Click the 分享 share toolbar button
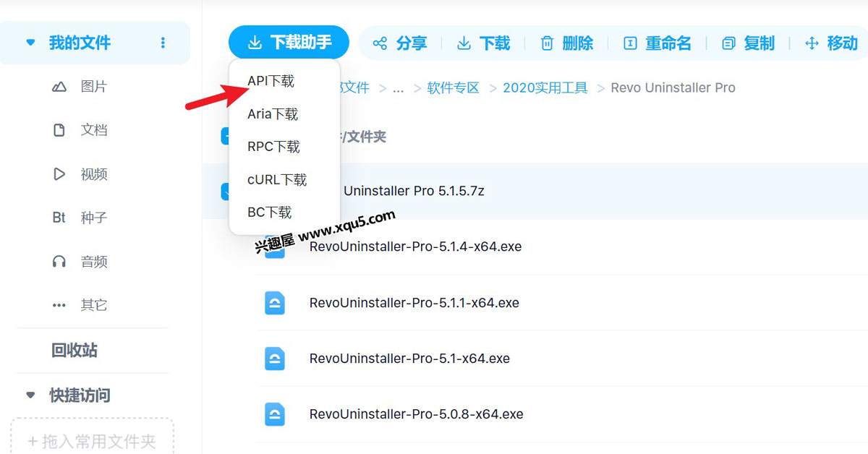Image resolution: width=868 pixels, height=454 pixels. tap(400, 43)
